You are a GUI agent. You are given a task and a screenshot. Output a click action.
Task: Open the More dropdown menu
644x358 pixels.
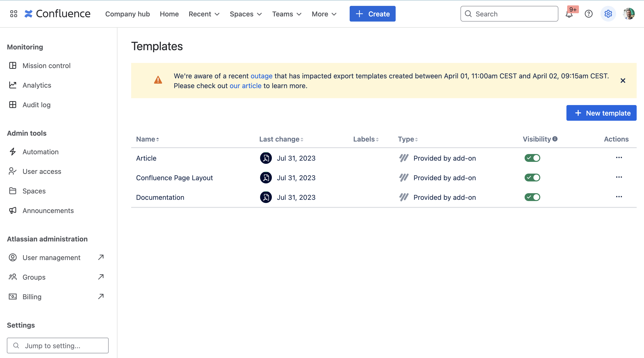[324, 14]
